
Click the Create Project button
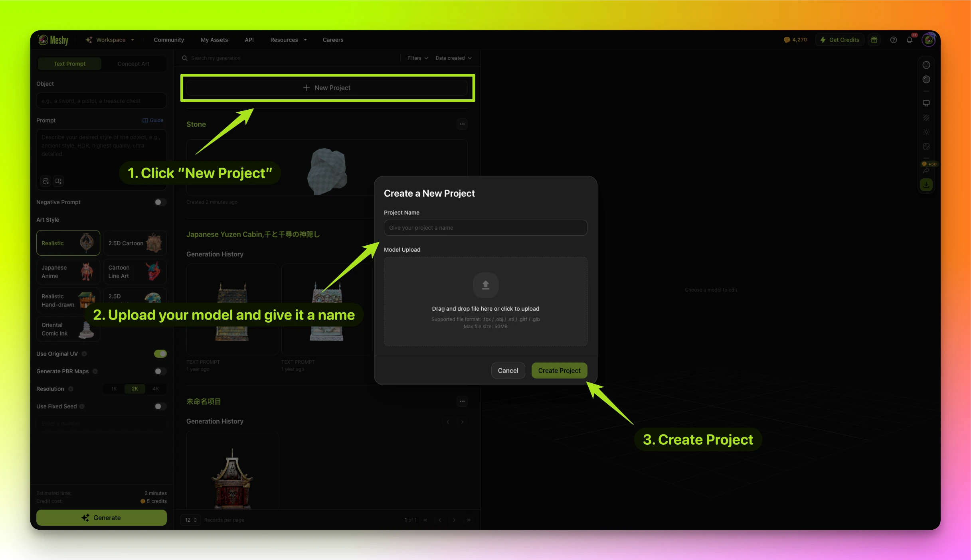point(559,371)
